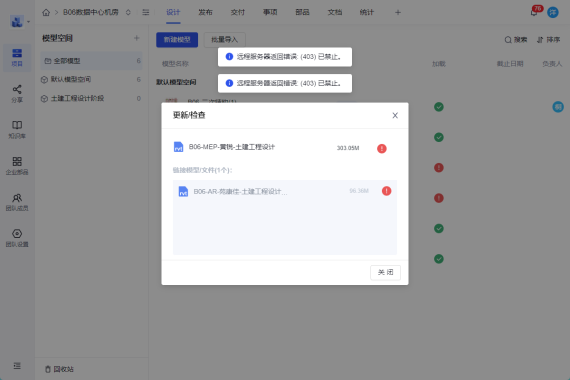The image size is (570, 380).
Task: Switch to the 交付 tab
Action: (x=238, y=12)
